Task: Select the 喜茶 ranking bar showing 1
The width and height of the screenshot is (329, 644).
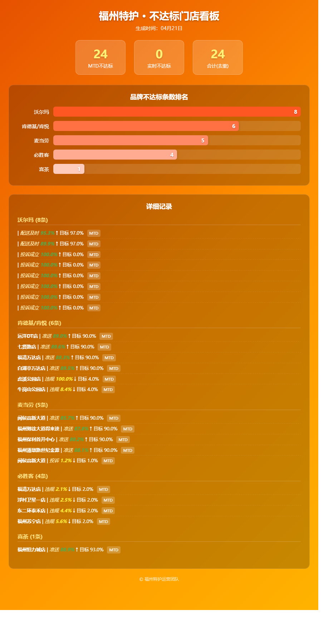Action: 69,169
